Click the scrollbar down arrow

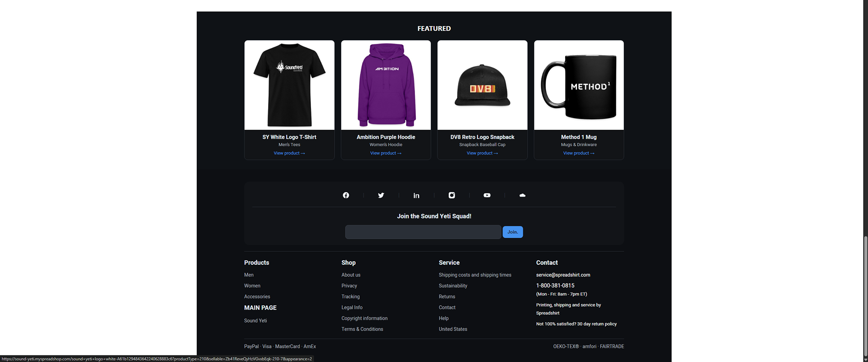coord(865,359)
